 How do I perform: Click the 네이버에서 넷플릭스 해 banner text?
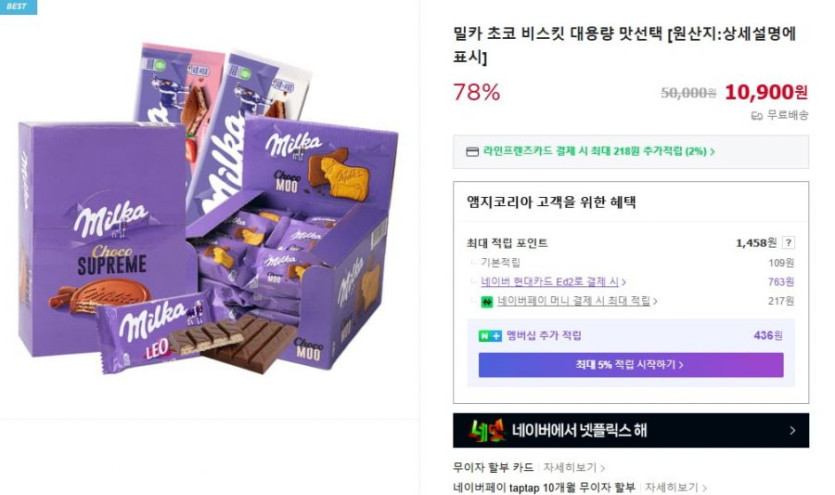(x=579, y=431)
